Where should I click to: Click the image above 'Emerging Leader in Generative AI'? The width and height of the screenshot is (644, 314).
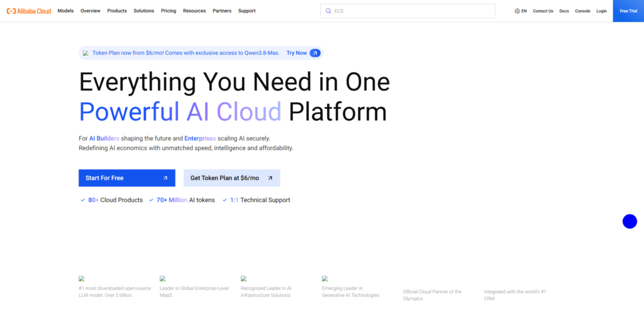[325, 278]
